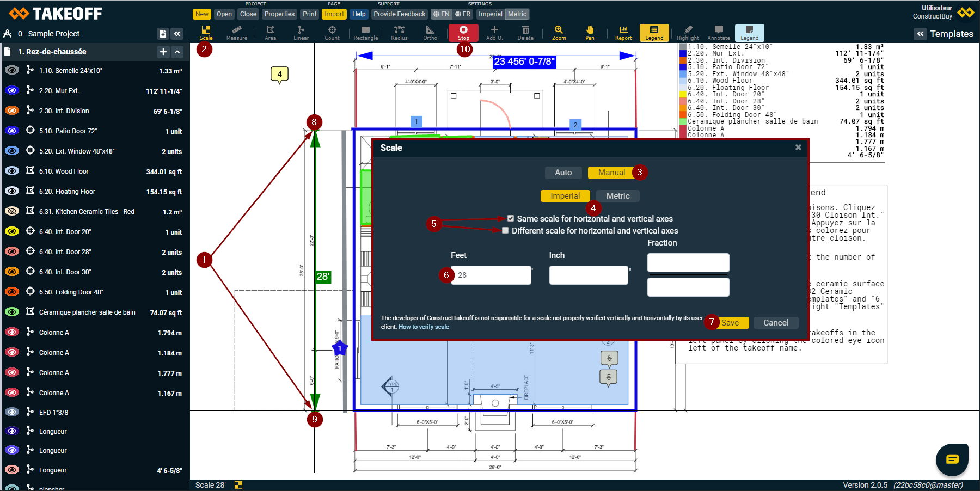
Task: Select the Pan hand tool
Action: coord(590,32)
